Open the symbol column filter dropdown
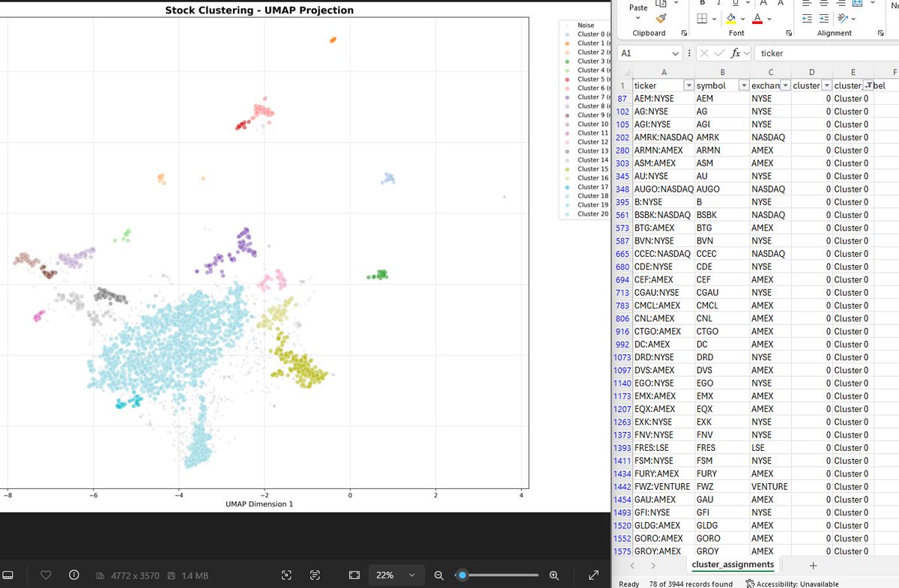Screen dimensions: 899x588 pyautogui.click(x=744, y=85)
